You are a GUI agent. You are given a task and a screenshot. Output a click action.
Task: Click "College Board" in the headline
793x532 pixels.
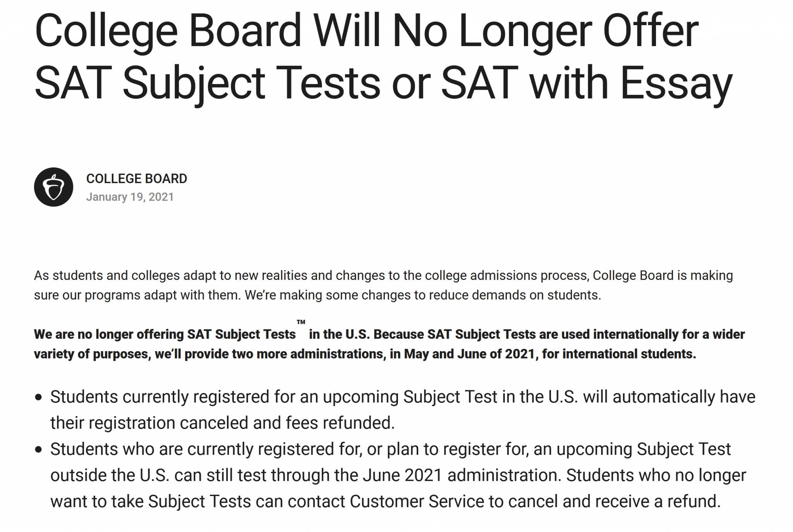[x=167, y=31]
